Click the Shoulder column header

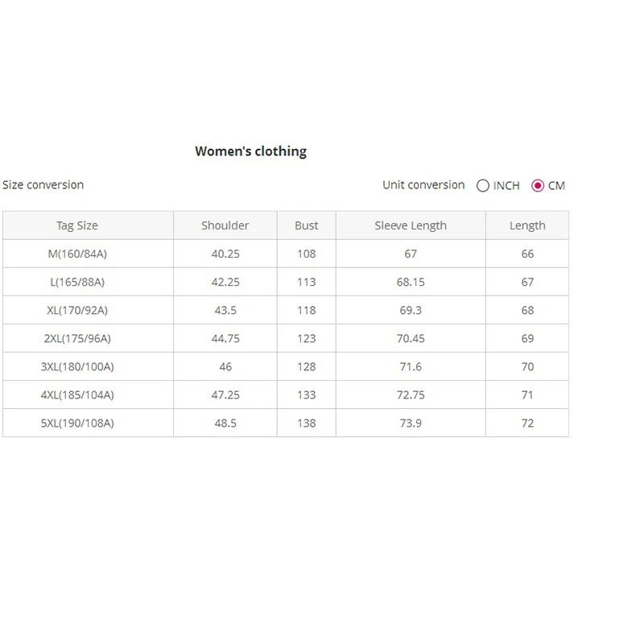coord(225,225)
